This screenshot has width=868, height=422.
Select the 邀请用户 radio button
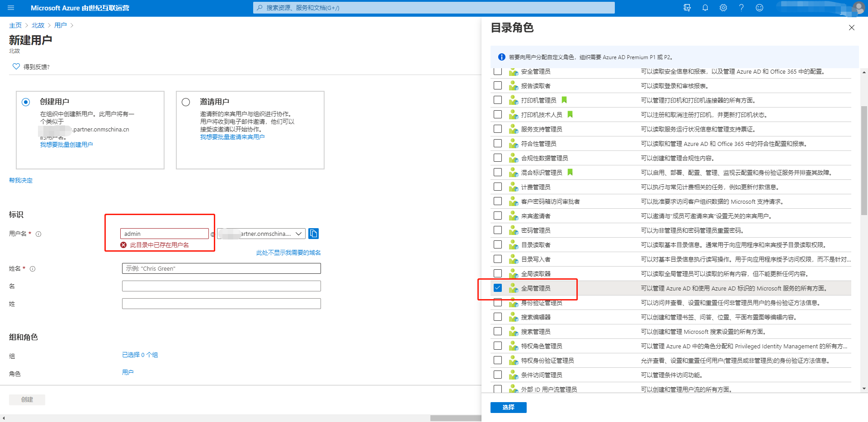click(186, 102)
